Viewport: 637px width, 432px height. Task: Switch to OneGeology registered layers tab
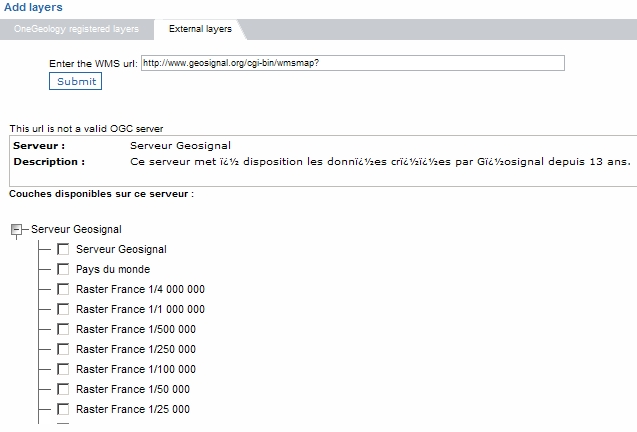[76, 29]
